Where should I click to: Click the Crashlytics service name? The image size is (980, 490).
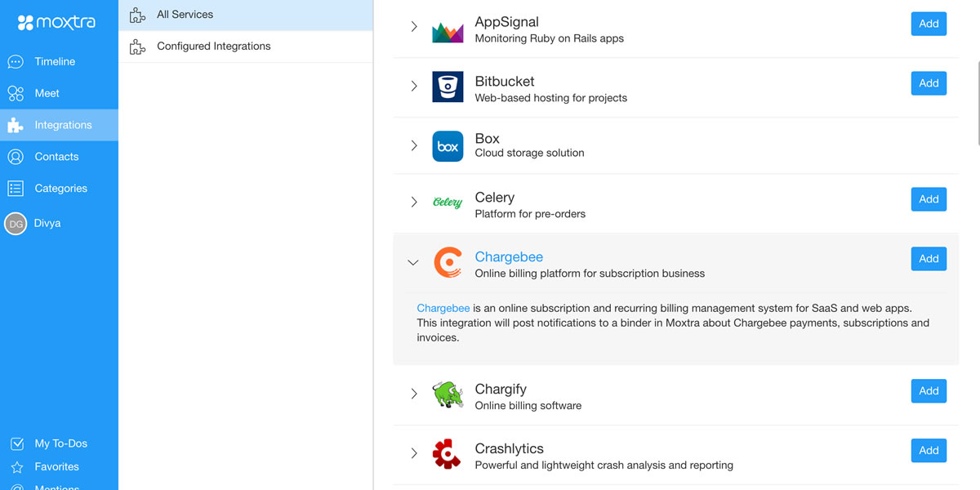510,449
